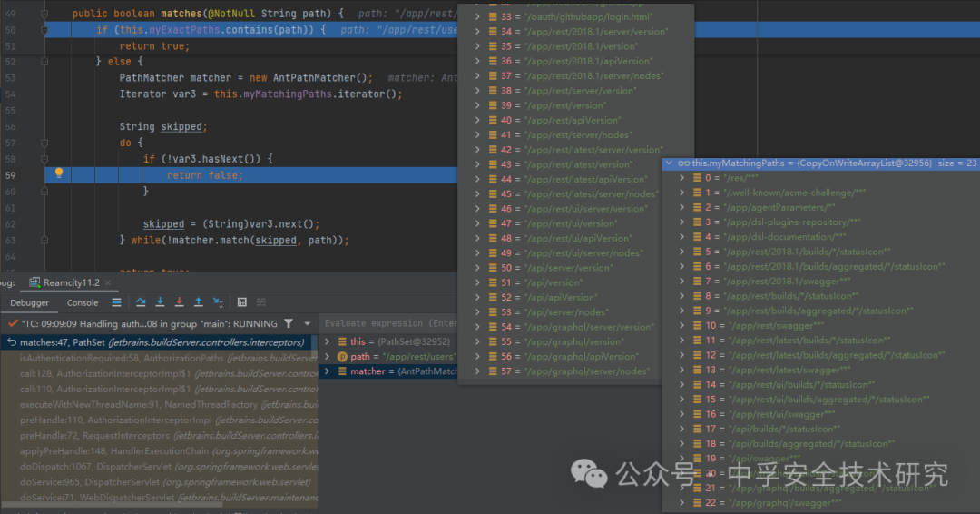Click the frames list horizontal scrollbar
Screen dimensions: 980x514
(113, 504)
